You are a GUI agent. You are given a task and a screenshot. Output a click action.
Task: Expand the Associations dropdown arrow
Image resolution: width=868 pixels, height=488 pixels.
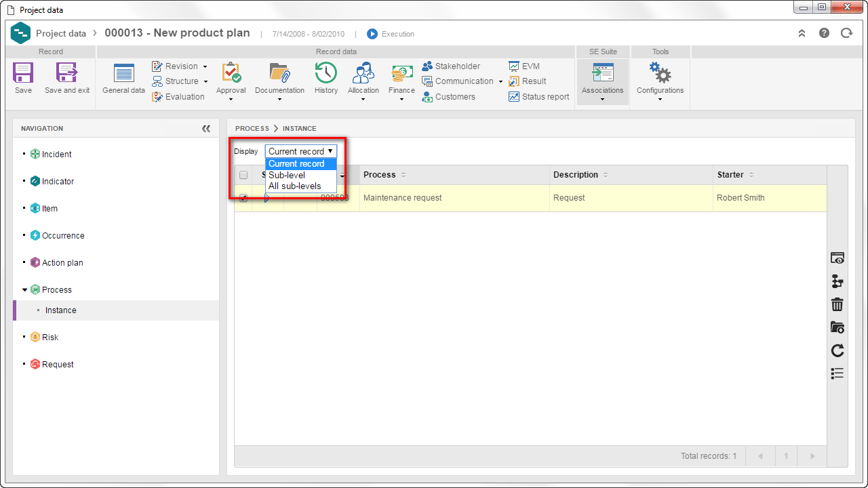click(x=603, y=100)
